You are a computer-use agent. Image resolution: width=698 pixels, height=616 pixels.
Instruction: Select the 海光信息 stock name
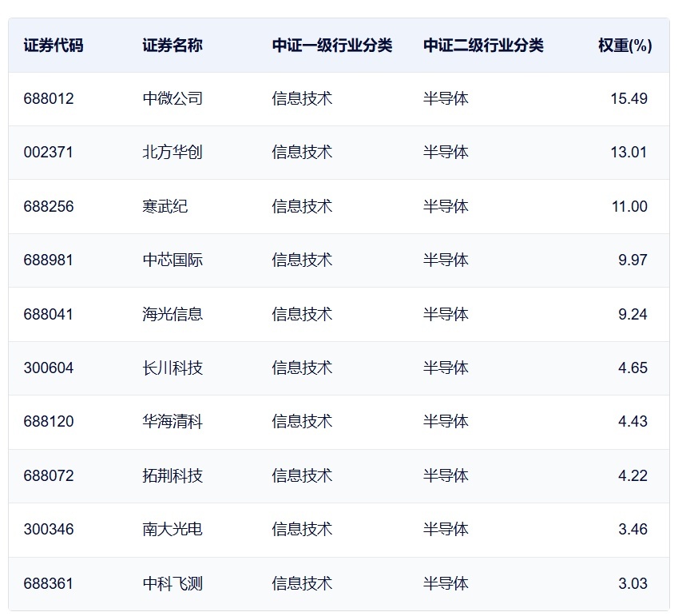pyautogui.click(x=173, y=314)
